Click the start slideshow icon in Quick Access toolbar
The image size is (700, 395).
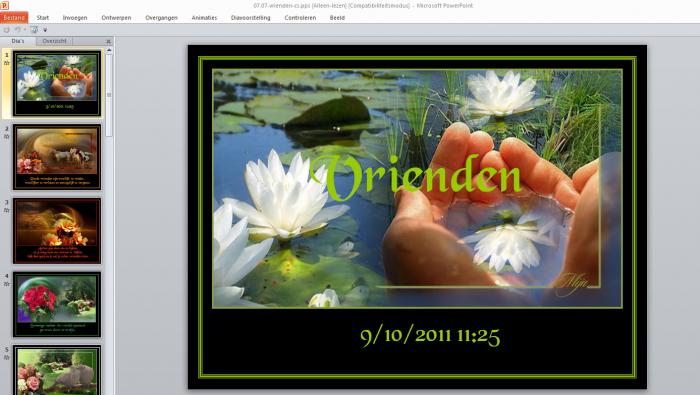(x=34, y=29)
